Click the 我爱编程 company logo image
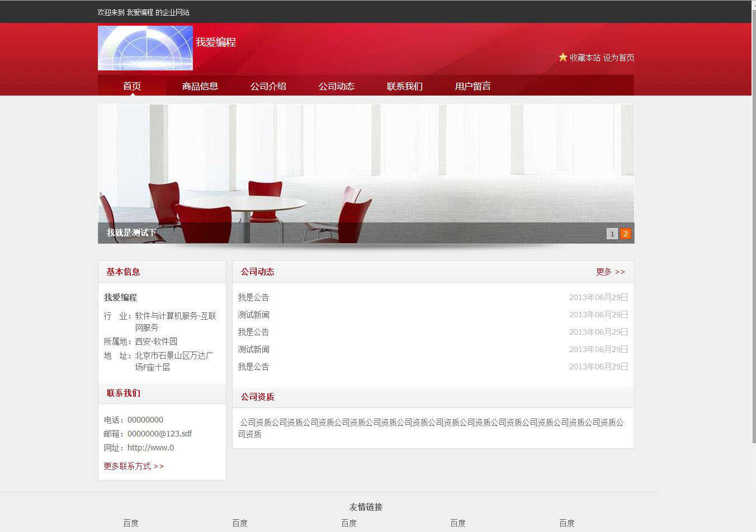 145,48
